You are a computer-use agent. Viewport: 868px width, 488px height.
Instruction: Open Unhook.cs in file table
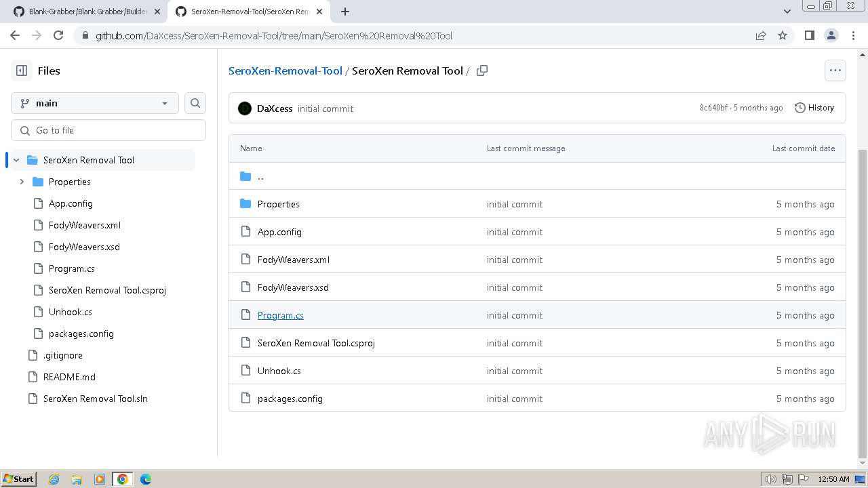279,371
